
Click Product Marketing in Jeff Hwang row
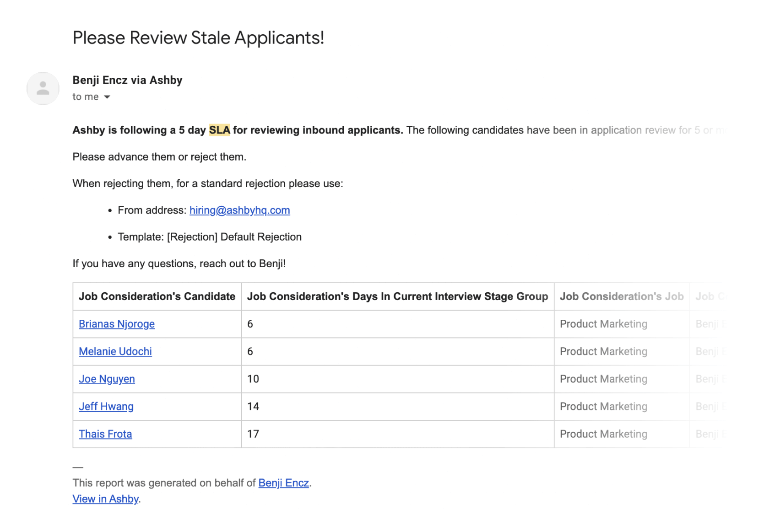[x=603, y=406]
